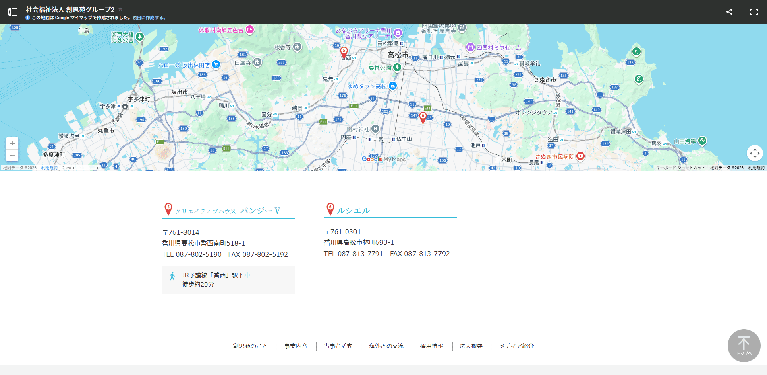Click the red pin beside the パンジーV heading
The image size is (767, 375).
coord(168,209)
